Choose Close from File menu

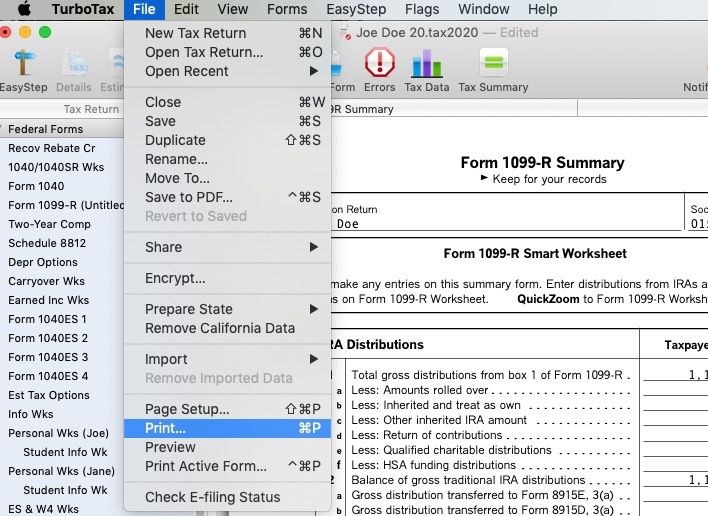(x=228, y=102)
